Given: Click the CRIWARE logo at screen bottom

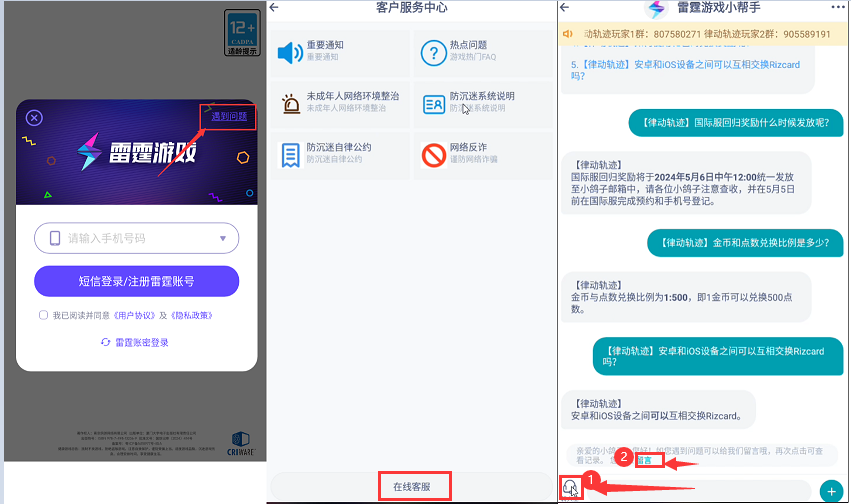Looking at the screenshot, I should [240, 443].
